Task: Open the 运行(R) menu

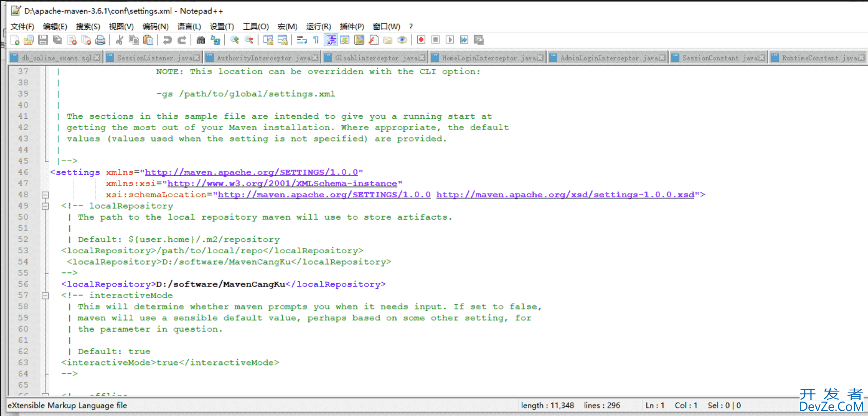Action: [319, 27]
